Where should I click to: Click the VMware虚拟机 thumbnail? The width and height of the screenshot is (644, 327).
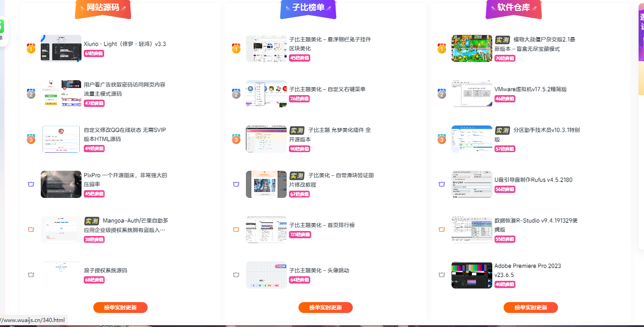point(472,94)
